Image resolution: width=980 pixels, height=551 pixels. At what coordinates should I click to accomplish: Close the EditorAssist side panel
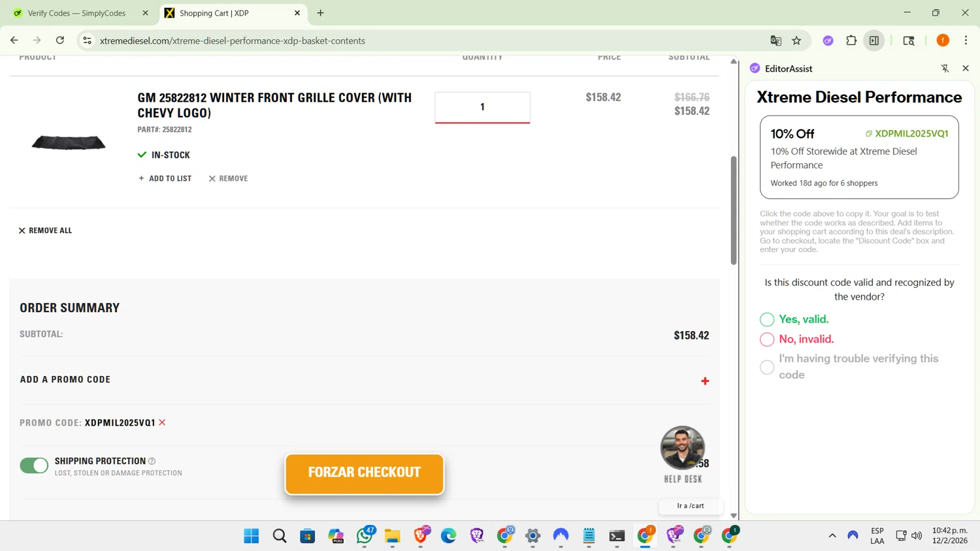pyautogui.click(x=966, y=69)
